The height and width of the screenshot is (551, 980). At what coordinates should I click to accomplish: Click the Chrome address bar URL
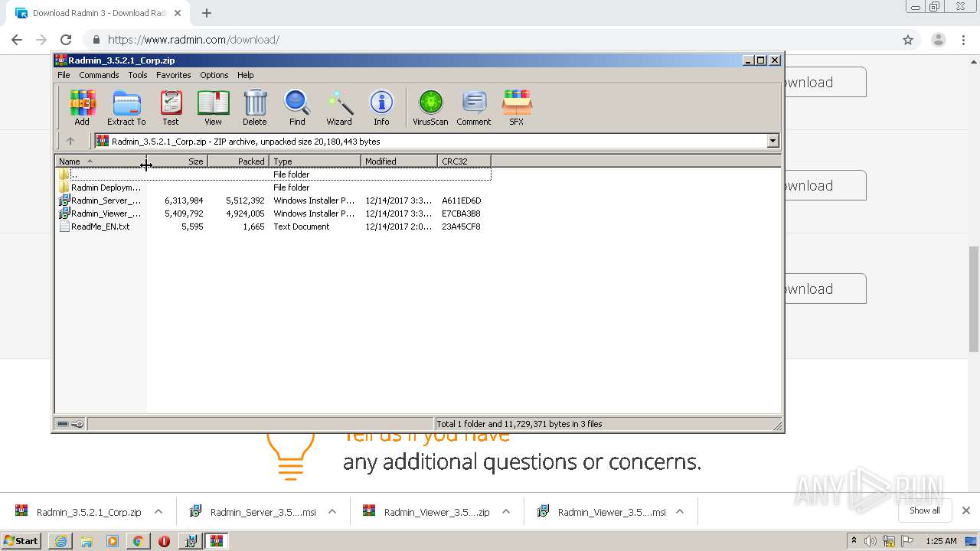[194, 40]
